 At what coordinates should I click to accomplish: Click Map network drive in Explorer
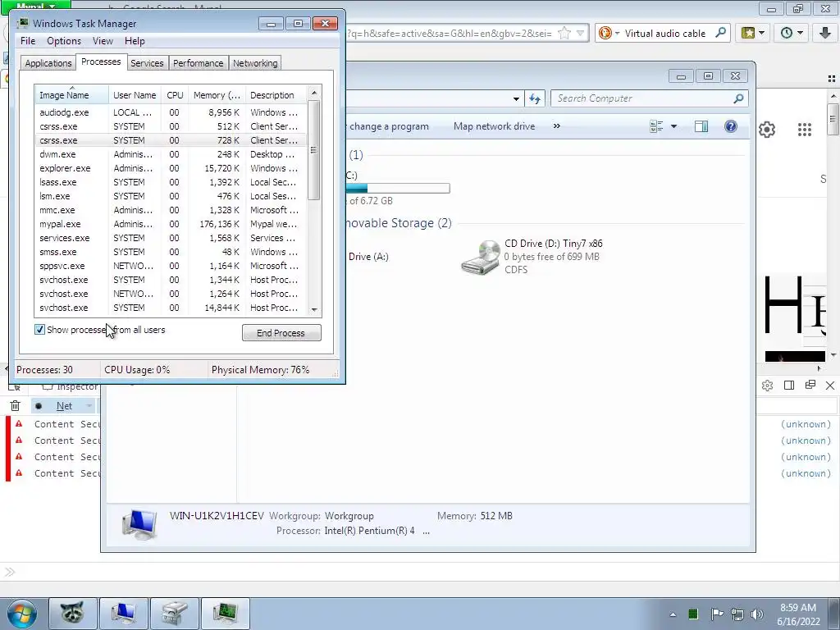494,126
